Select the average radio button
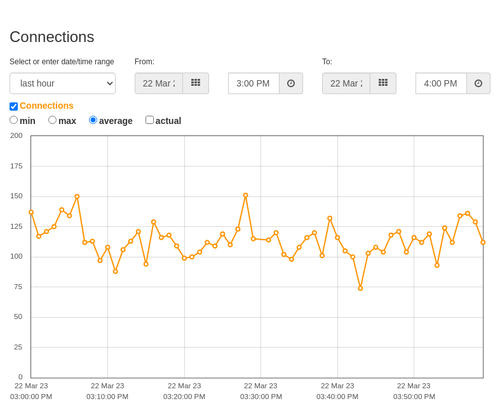 93,120
